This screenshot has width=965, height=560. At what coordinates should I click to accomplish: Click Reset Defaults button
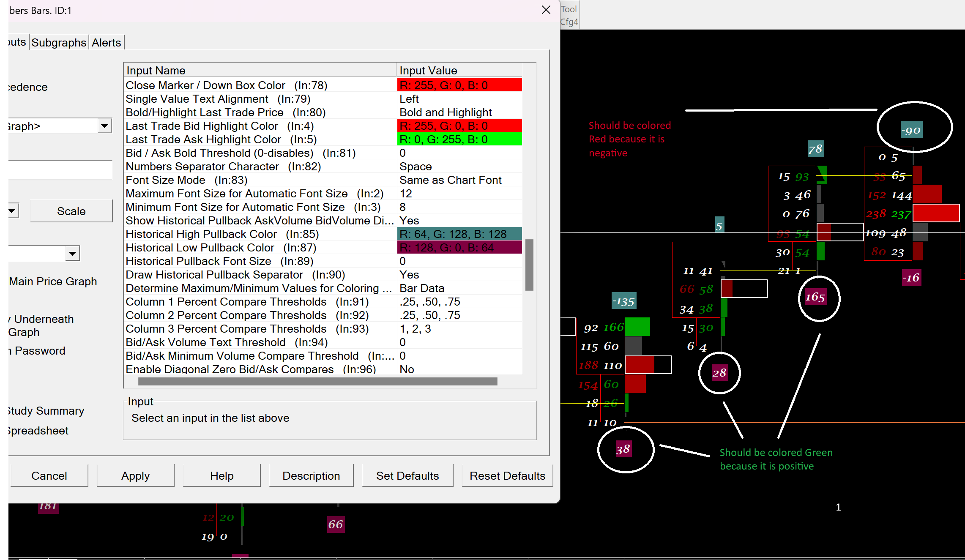pos(507,476)
